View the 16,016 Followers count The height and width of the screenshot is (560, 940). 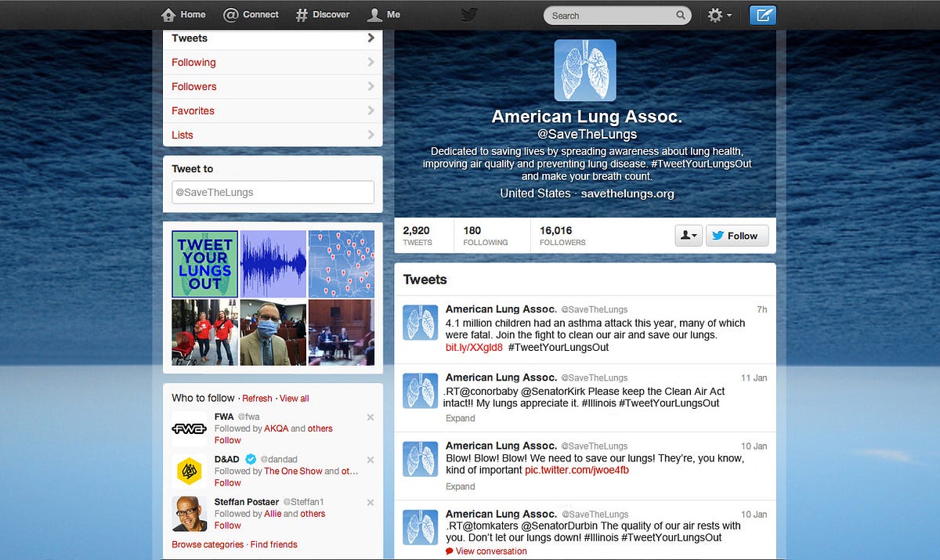coord(562,236)
